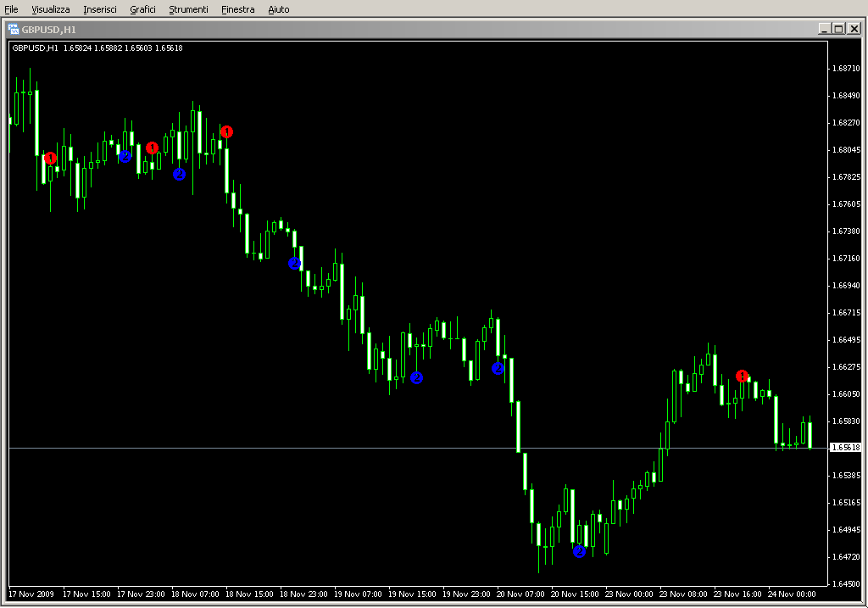Image resolution: width=868 pixels, height=608 pixels.
Task: Select the blue 2 marker above 18 Nov 23:00
Action: pyautogui.click(x=294, y=264)
